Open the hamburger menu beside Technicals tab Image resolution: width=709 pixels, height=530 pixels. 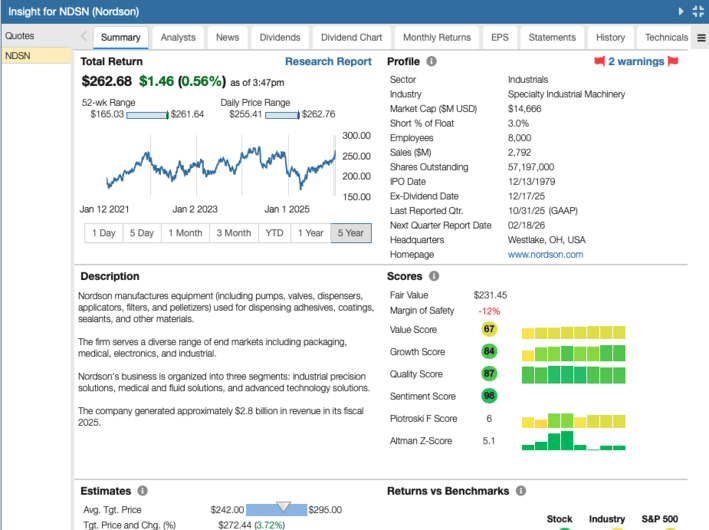pos(700,38)
